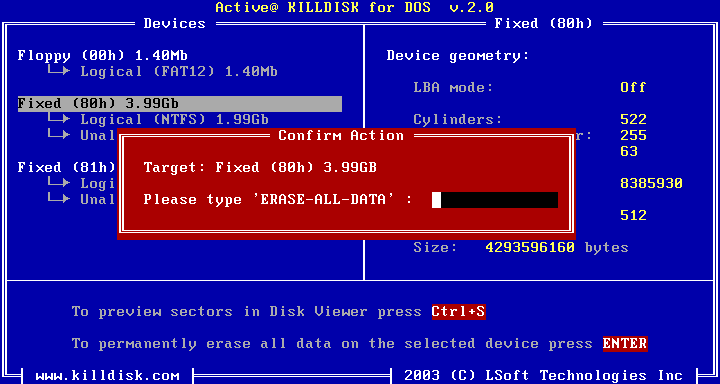The image size is (720, 384).
Task: Select the highlighted Fixed (80h) 3.99Gb device
Action: (180, 104)
